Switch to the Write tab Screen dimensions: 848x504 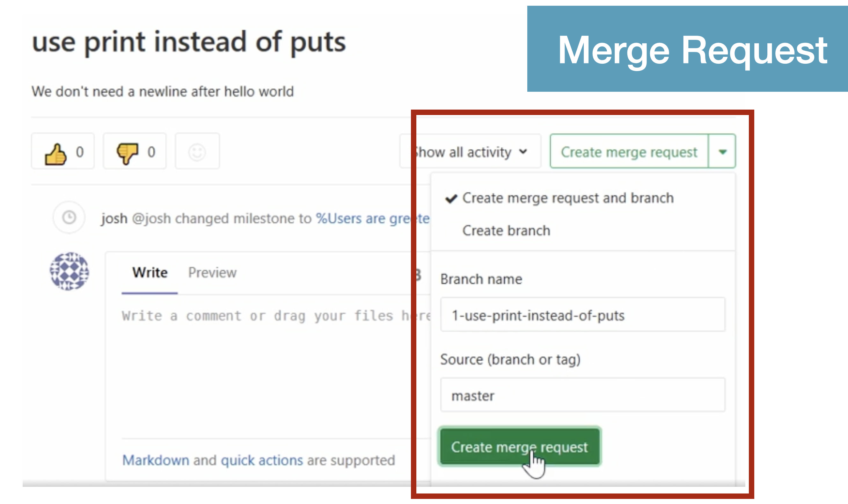[x=150, y=272]
